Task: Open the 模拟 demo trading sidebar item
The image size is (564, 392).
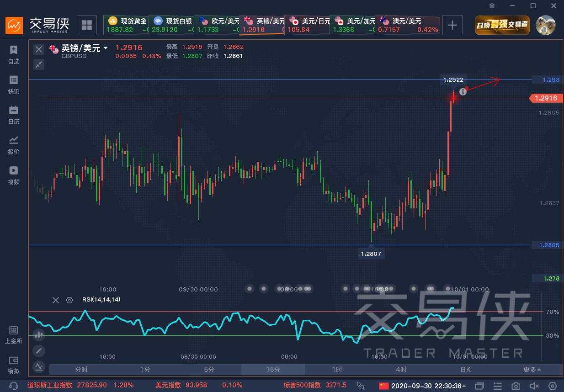Action: coord(14,365)
